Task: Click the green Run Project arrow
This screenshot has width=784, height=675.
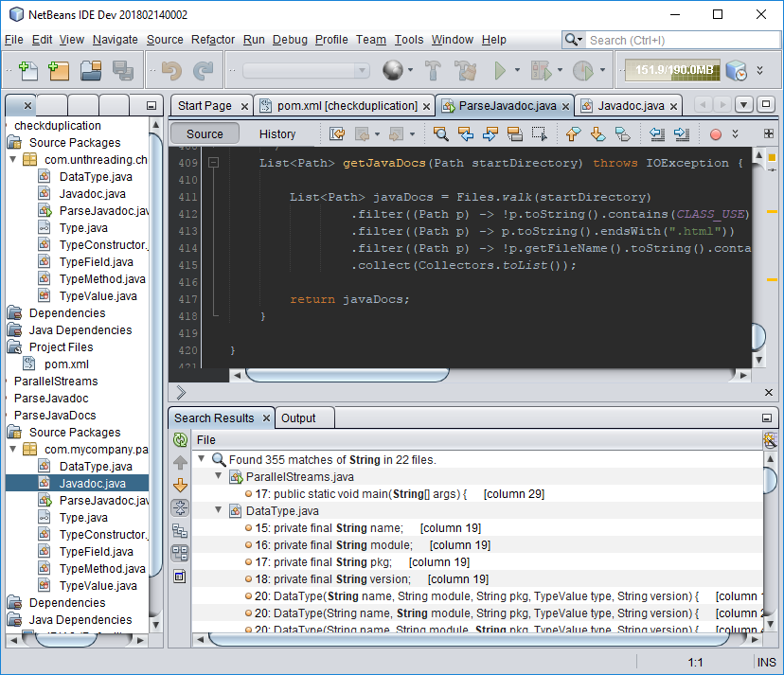Action: click(x=500, y=70)
